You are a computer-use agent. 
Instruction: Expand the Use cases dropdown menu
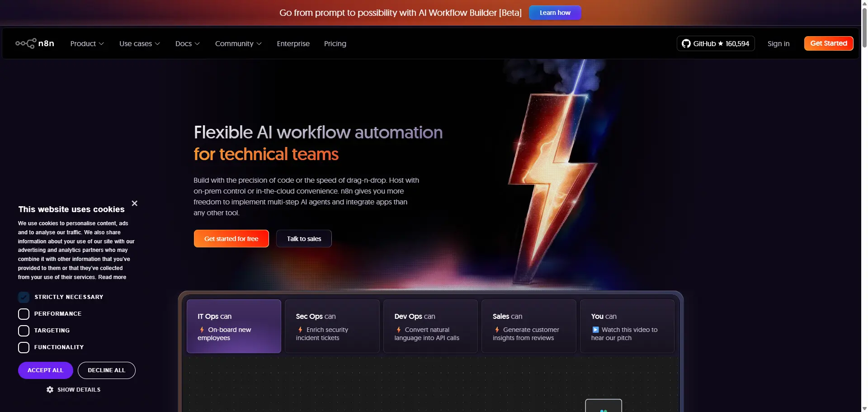point(140,43)
